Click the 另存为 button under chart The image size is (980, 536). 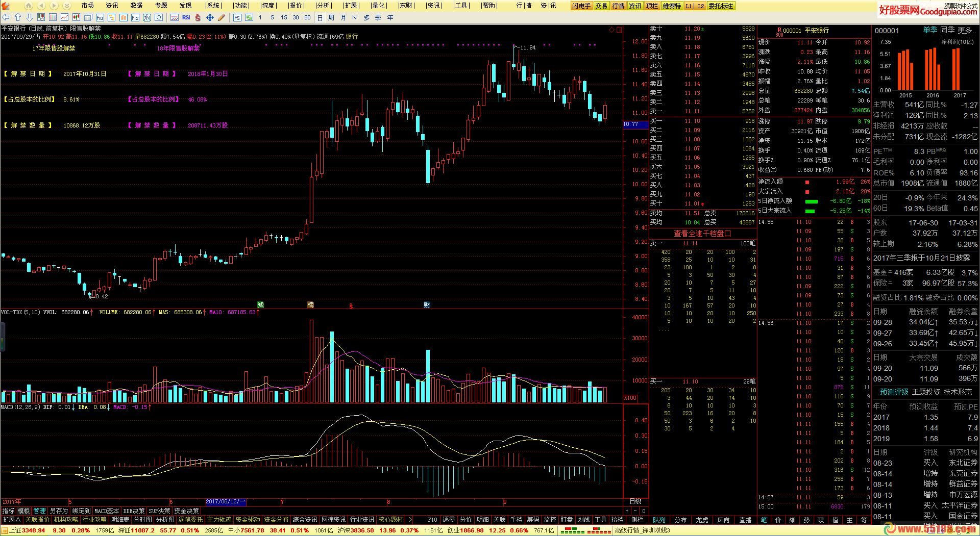[x=59, y=511]
